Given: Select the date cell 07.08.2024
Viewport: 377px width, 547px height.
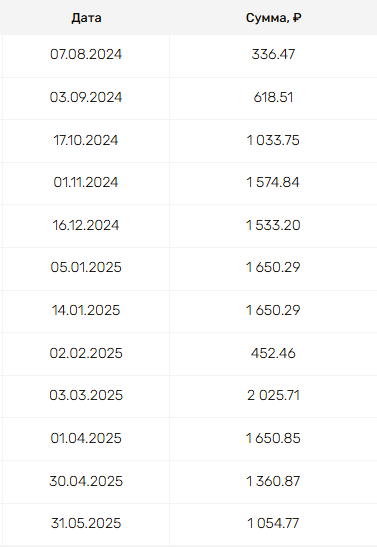Looking at the screenshot, I should pos(86,54).
